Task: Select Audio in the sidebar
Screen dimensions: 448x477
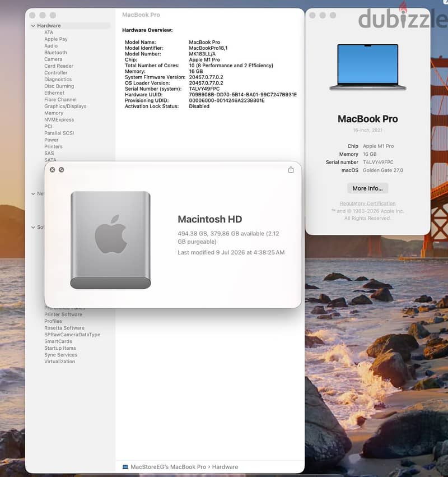Action: [x=51, y=46]
